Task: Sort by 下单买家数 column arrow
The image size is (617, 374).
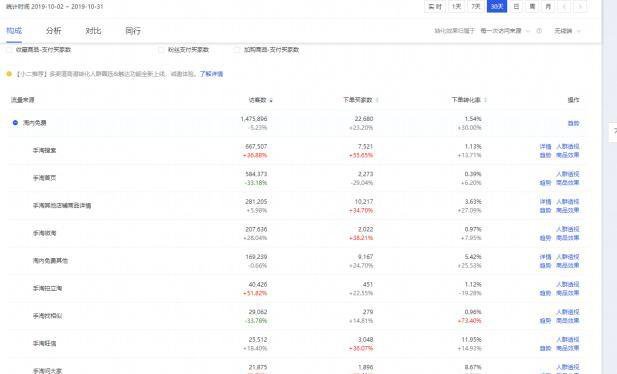Action: [377, 100]
